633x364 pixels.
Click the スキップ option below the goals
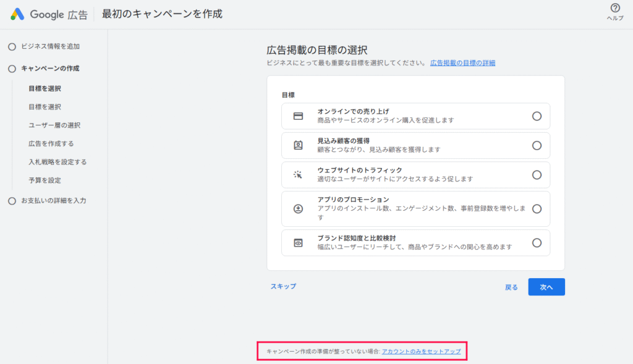point(283,286)
